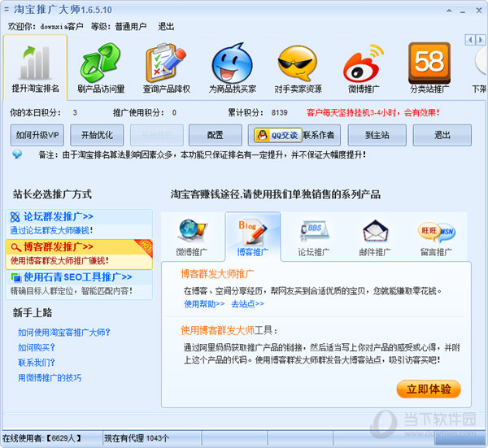Open the 配置 settings button
488x448 pixels.
[216, 135]
